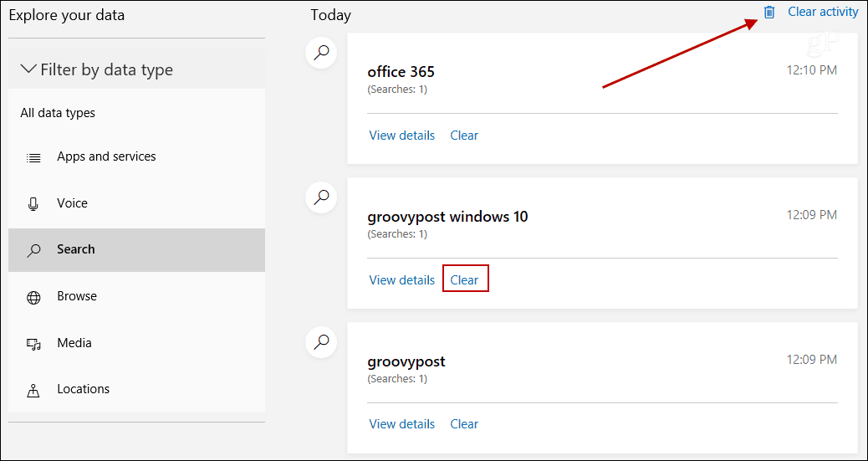Screen dimensions: 868x461
Task: View details for office 365 search
Action: [x=402, y=136]
